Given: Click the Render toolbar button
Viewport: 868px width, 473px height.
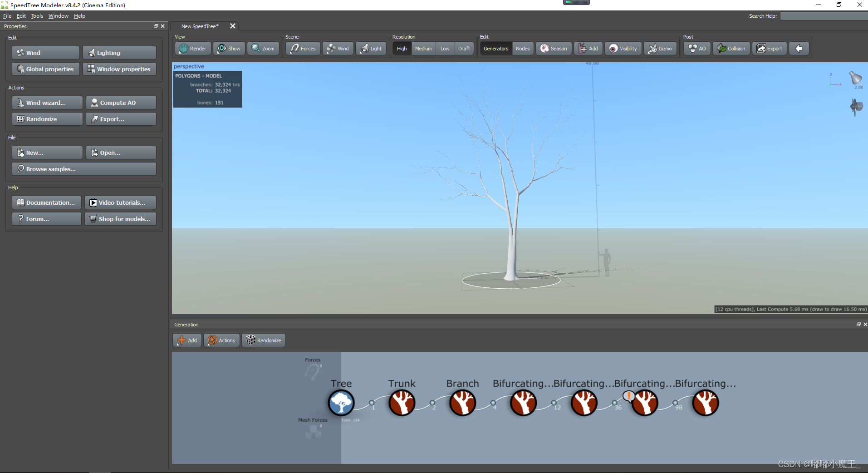Looking at the screenshot, I should pyautogui.click(x=193, y=49).
